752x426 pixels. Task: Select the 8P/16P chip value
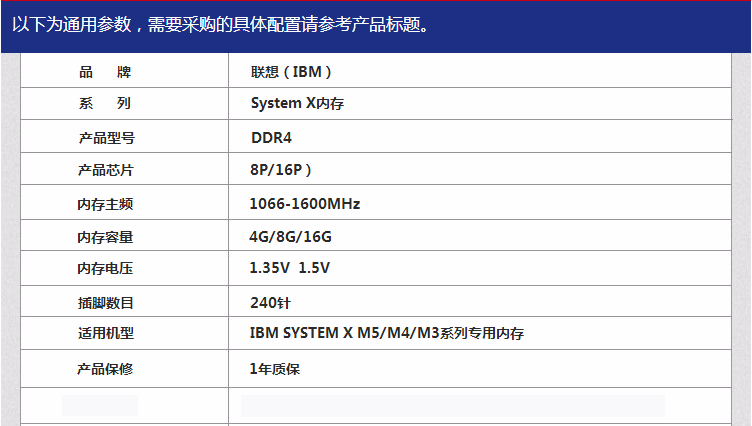281,171
